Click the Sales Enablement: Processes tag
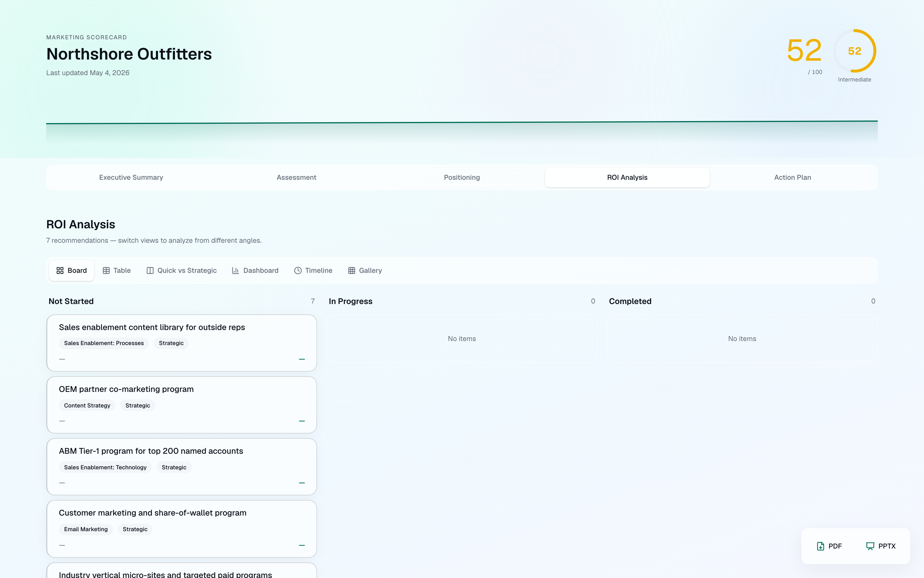Image resolution: width=924 pixels, height=578 pixels. [x=104, y=343]
